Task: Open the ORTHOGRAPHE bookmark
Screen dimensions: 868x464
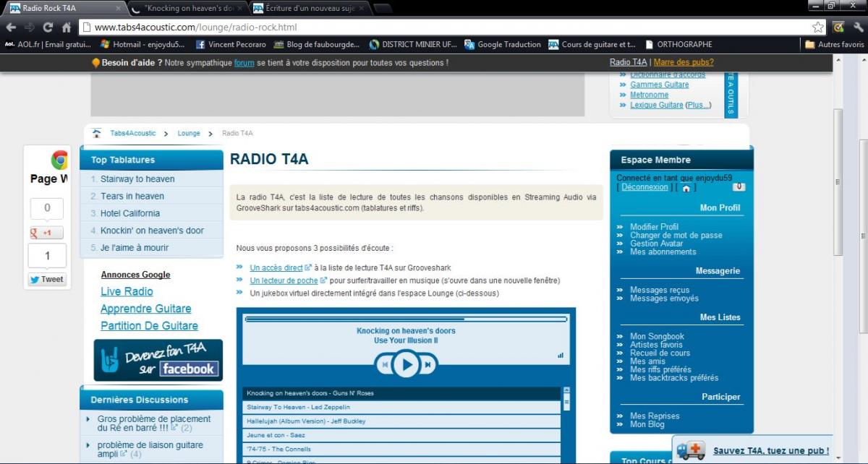Action: [678, 44]
